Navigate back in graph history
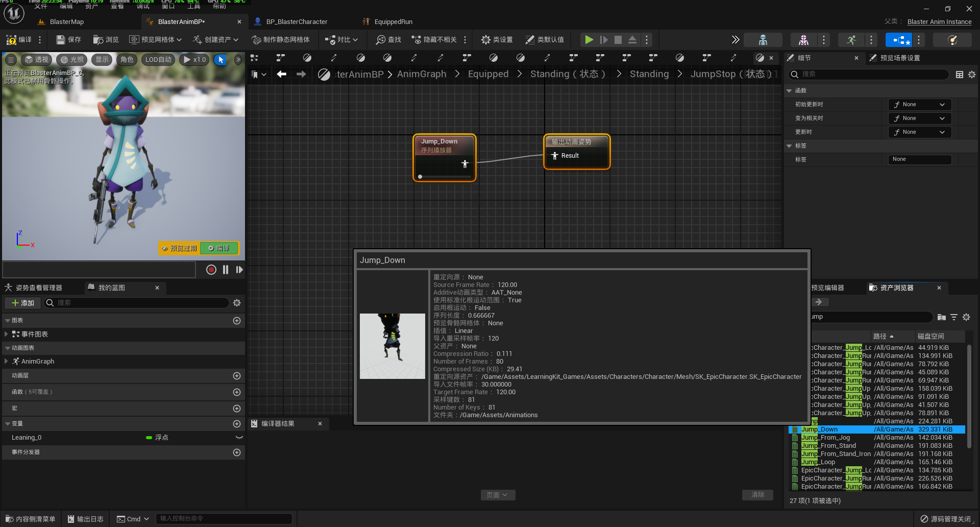This screenshot has width=980, height=527. (282, 74)
